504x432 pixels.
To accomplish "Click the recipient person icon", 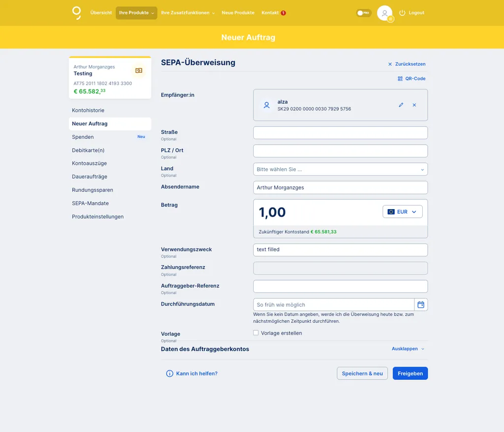I will (x=266, y=105).
